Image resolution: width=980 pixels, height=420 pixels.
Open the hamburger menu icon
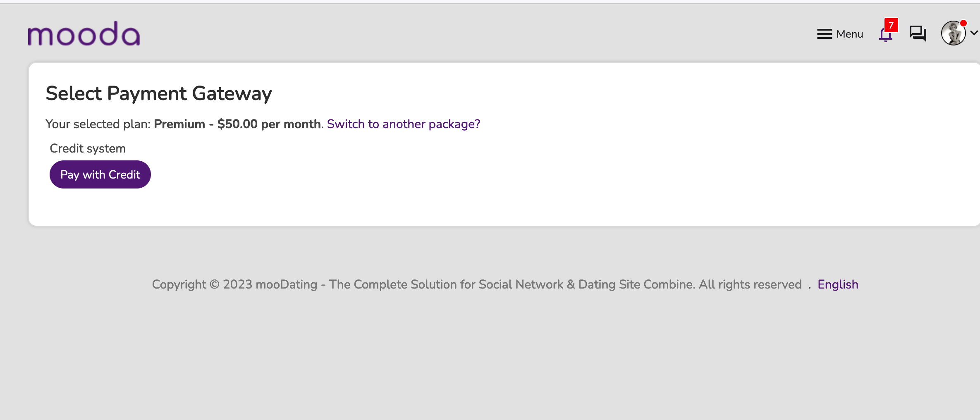(x=825, y=34)
